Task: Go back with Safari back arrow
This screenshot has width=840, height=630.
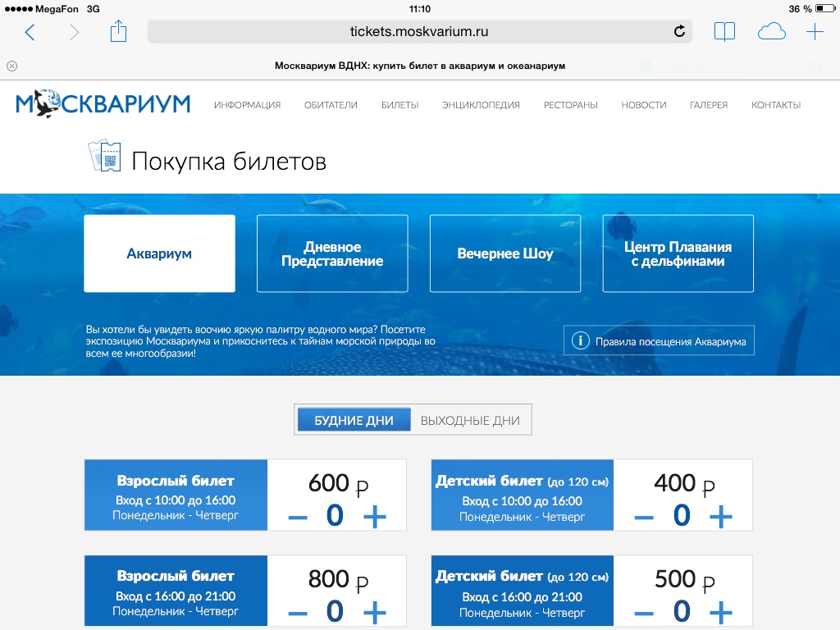Action: [x=30, y=32]
